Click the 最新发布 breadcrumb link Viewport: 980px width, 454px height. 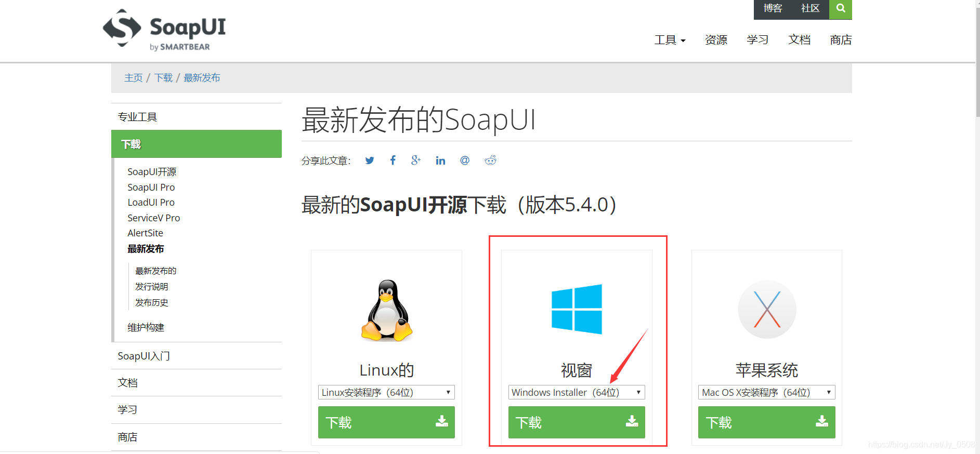(x=202, y=78)
